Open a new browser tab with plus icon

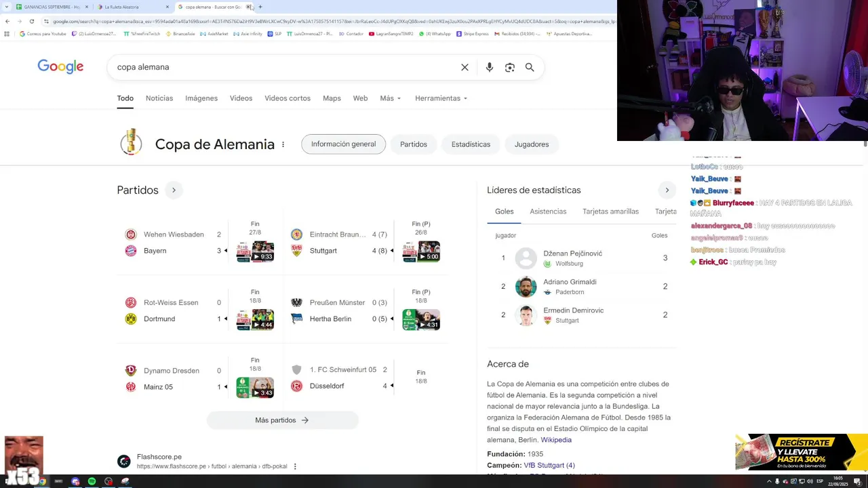(x=260, y=7)
